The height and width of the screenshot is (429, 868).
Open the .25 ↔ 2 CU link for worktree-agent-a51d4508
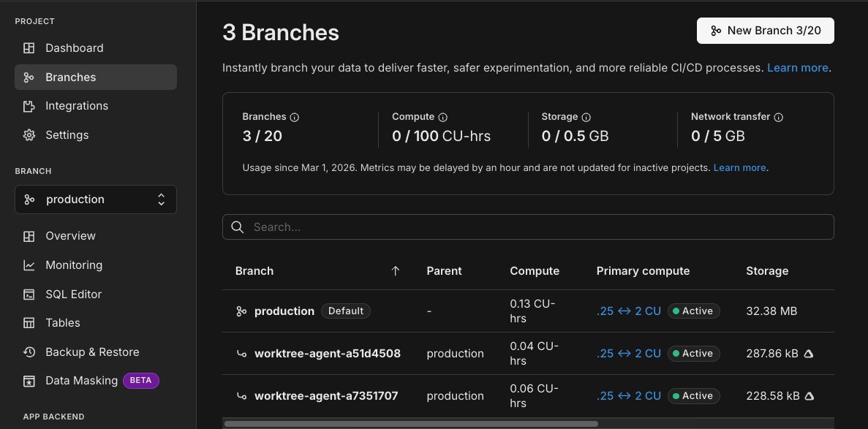pyautogui.click(x=629, y=353)
